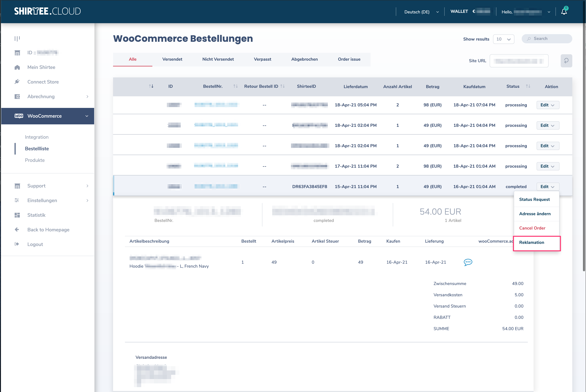Select the Alle tab
The image size is (586, 392).
coord(132,59)
